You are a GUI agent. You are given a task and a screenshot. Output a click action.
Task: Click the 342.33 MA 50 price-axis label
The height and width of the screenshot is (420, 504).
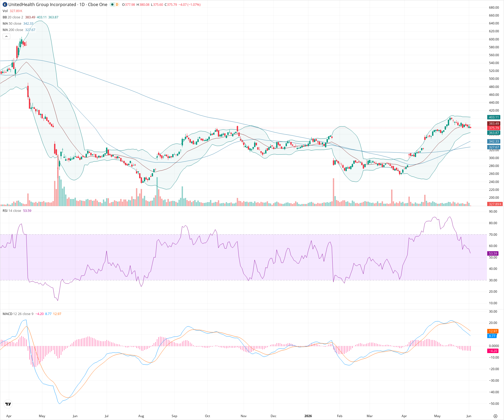click(494, 141)
